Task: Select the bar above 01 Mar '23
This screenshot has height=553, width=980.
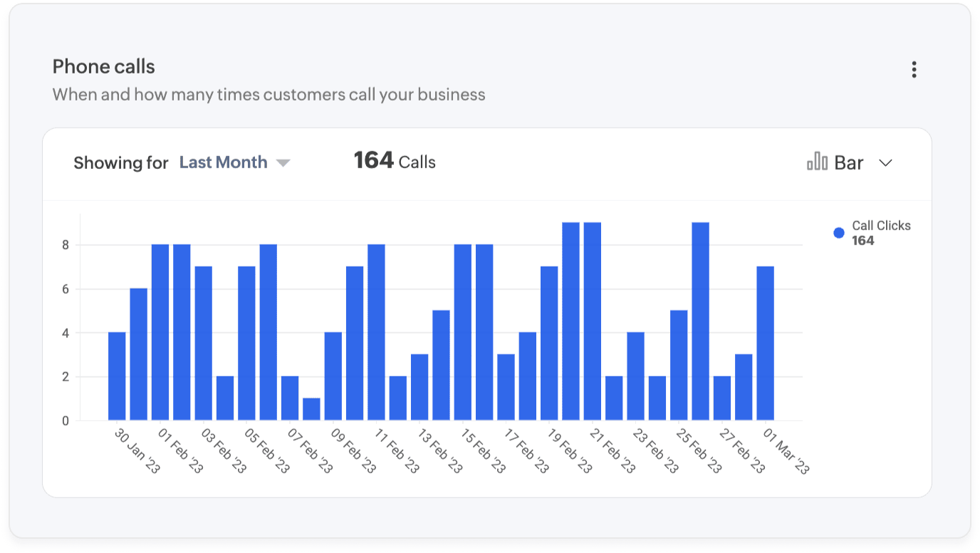Action: tap(765, 343)
